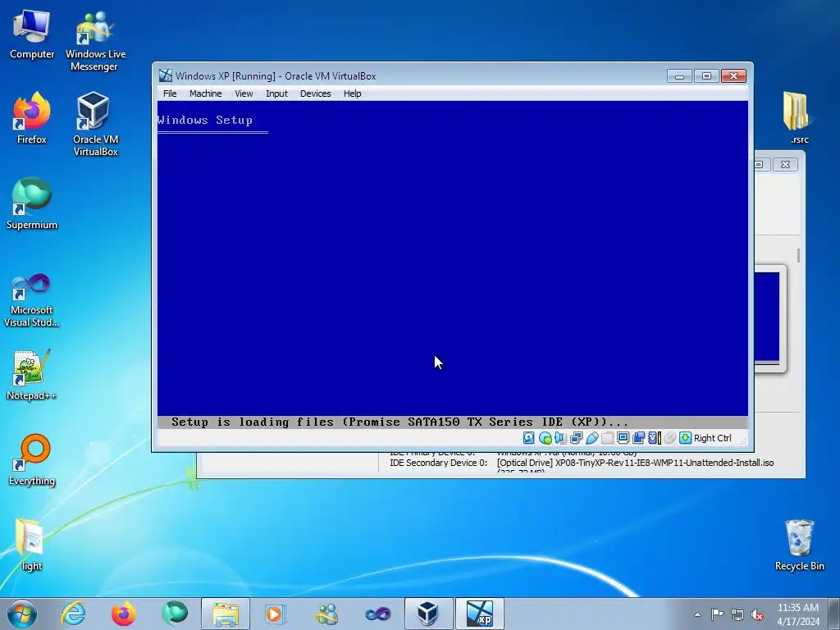Viewport: 840px width, 630px height.
Task: Select the Recycle Bin icon
Action: pos(799,545)
